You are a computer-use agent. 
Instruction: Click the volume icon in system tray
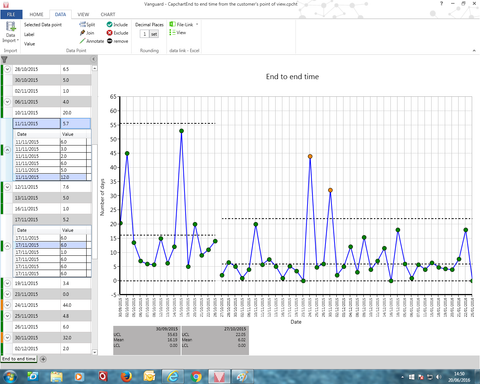439,377
